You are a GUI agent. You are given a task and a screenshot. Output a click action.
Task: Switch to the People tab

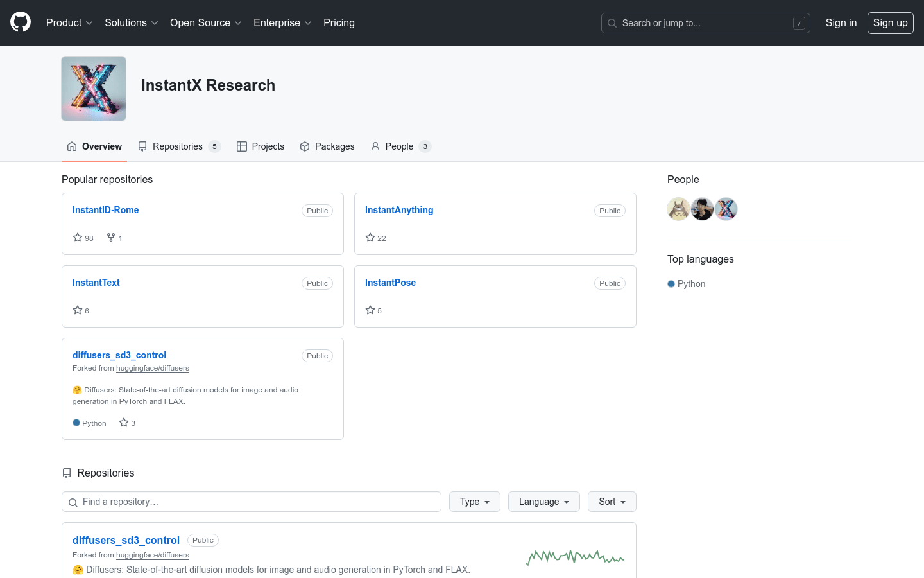[401, 146]
